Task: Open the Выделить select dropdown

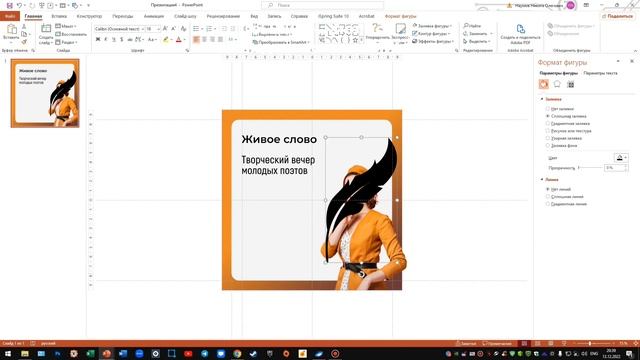Action: point(478,41)
